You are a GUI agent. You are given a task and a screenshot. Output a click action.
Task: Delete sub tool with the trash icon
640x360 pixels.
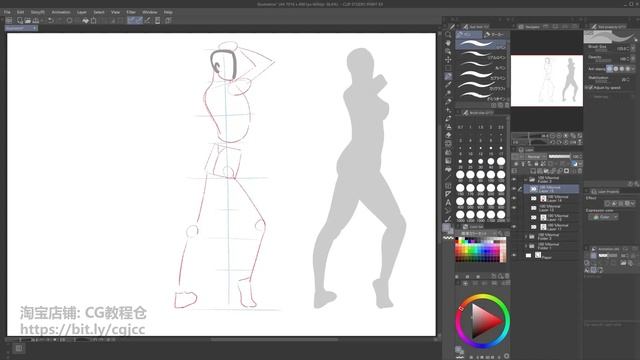507,105
